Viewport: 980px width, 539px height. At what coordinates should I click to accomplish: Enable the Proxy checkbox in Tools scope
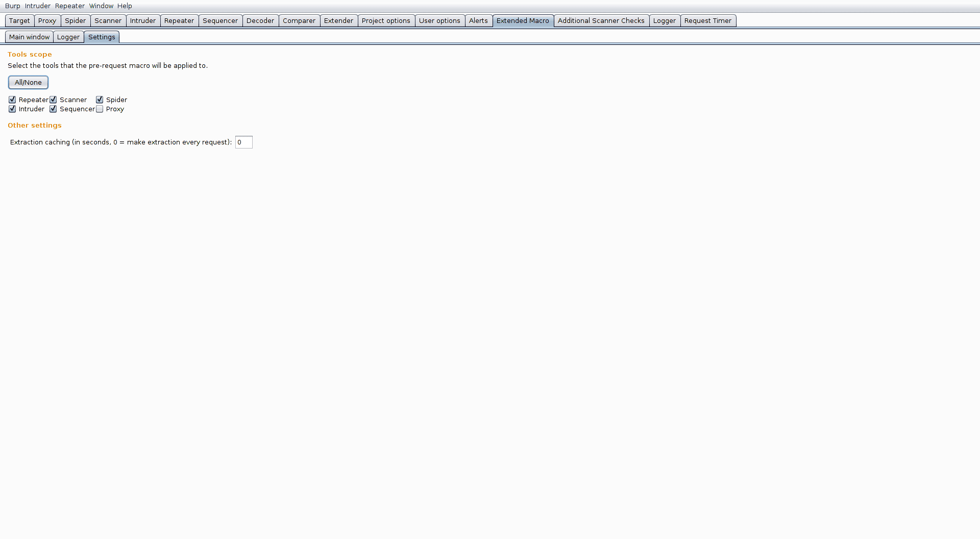point(100,109)
